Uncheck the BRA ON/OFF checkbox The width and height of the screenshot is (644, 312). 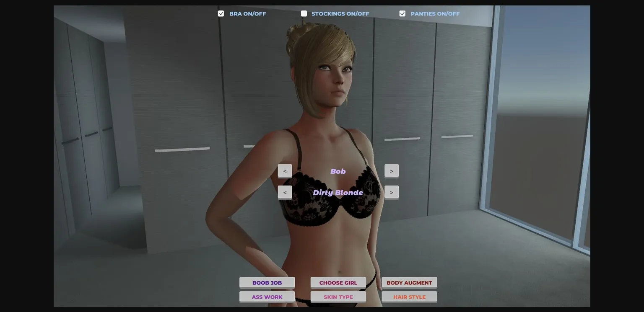tap(221, 13)
